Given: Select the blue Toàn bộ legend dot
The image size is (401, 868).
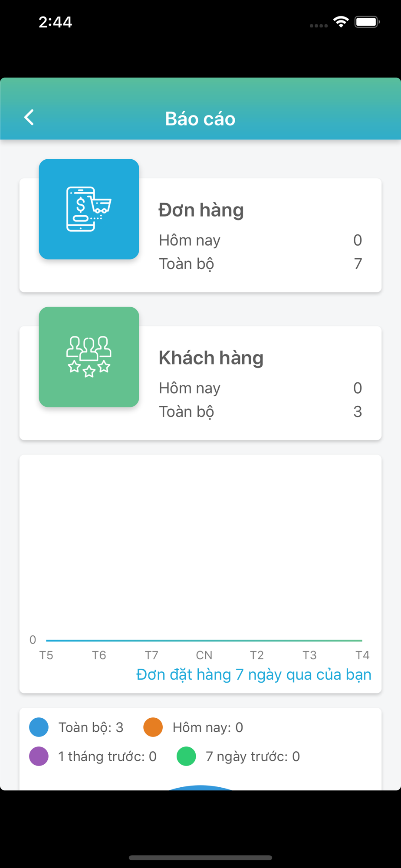Looking at the screenshot, I should (39, 727).
